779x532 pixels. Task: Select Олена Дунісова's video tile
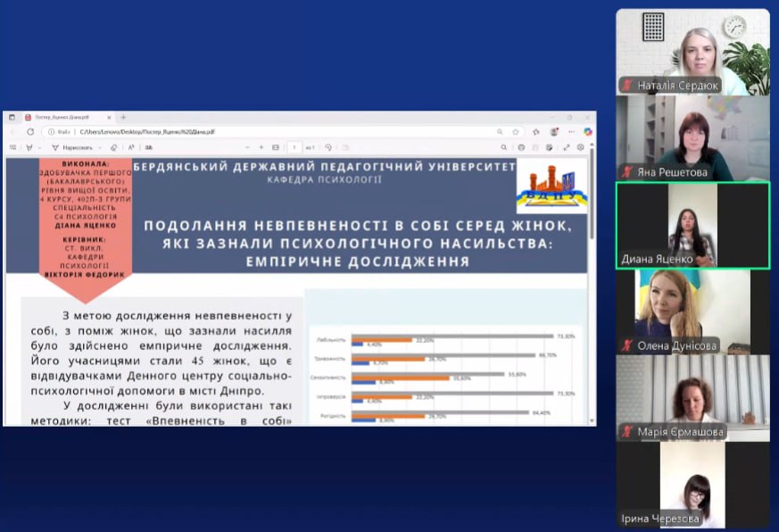(x=692, y=312)
